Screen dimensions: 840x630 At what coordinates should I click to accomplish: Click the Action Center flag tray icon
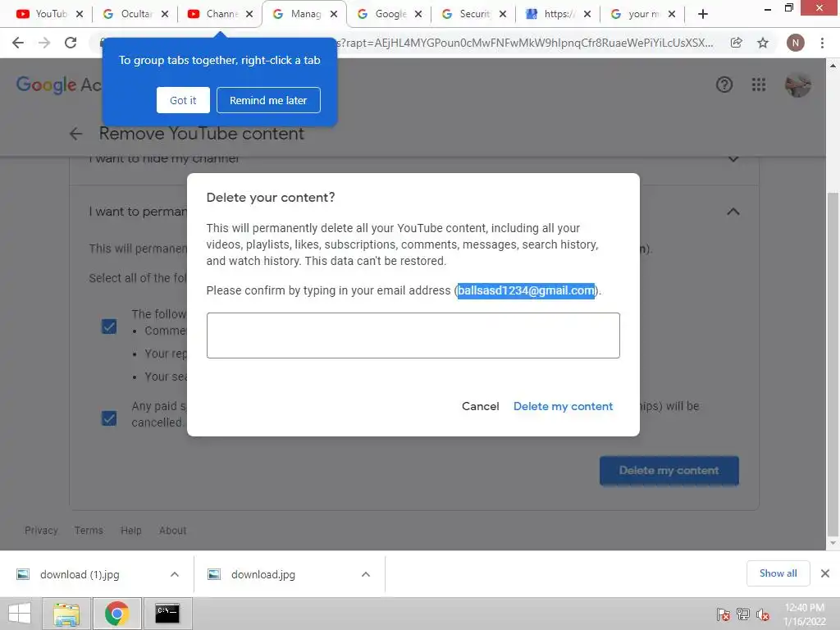click(x=723, y=614)
